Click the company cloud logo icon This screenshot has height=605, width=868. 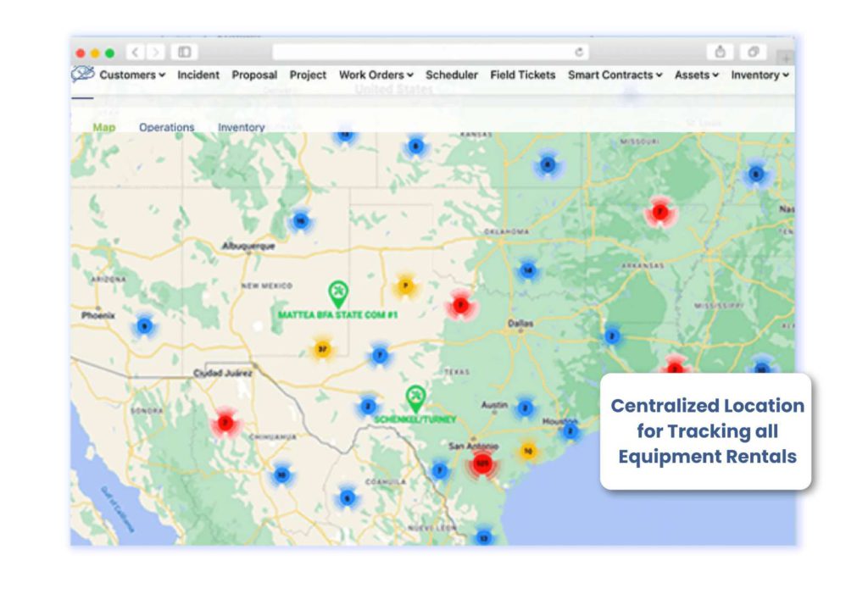[81, 75]
